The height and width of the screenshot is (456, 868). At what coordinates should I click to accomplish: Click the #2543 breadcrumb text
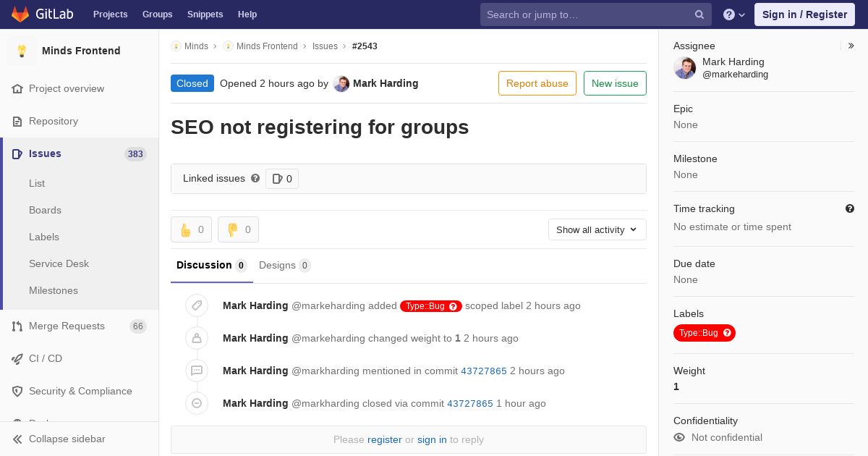pyautogui.click(x=365, y=46)
